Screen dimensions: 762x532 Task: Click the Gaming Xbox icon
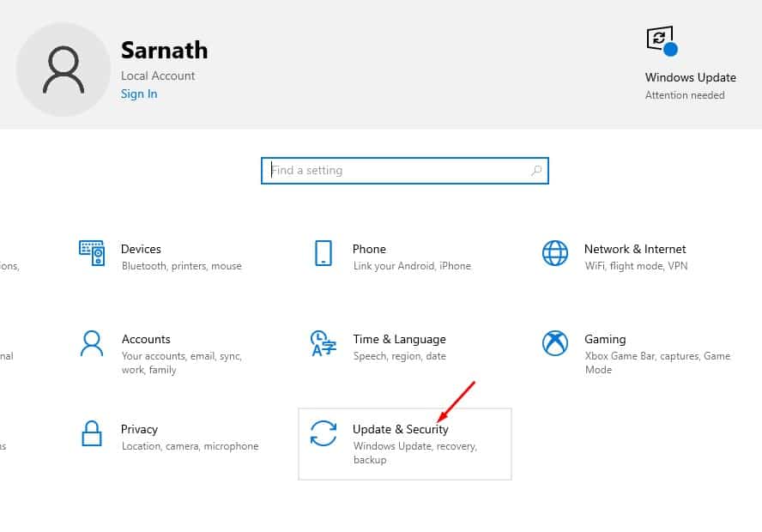point(555,343)
